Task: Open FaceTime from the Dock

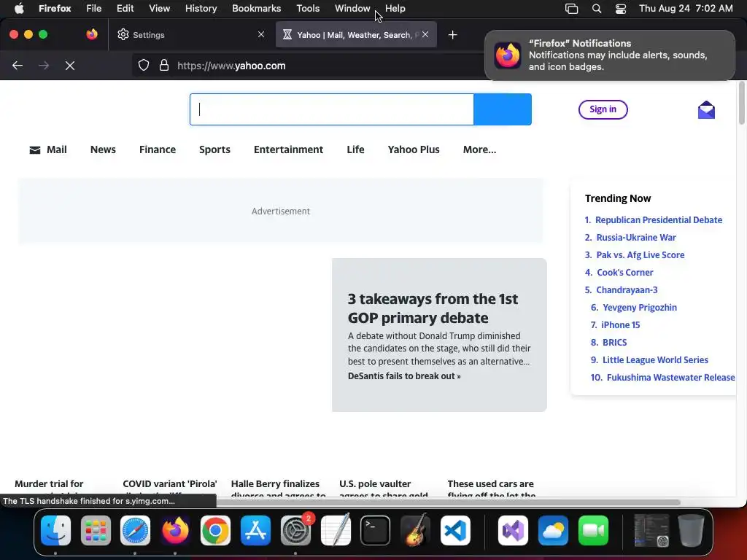Action: (593, 531)
